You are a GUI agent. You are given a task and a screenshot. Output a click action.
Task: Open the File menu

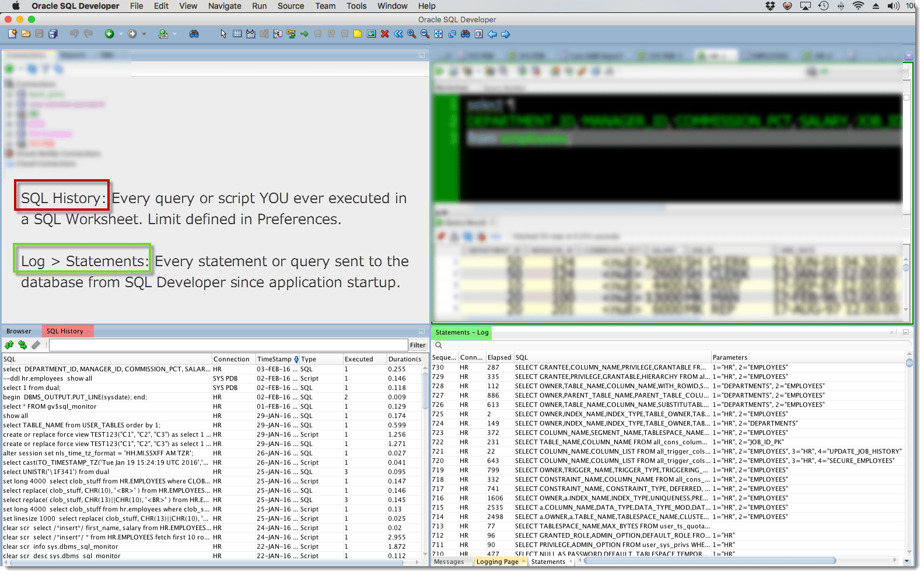136,6
